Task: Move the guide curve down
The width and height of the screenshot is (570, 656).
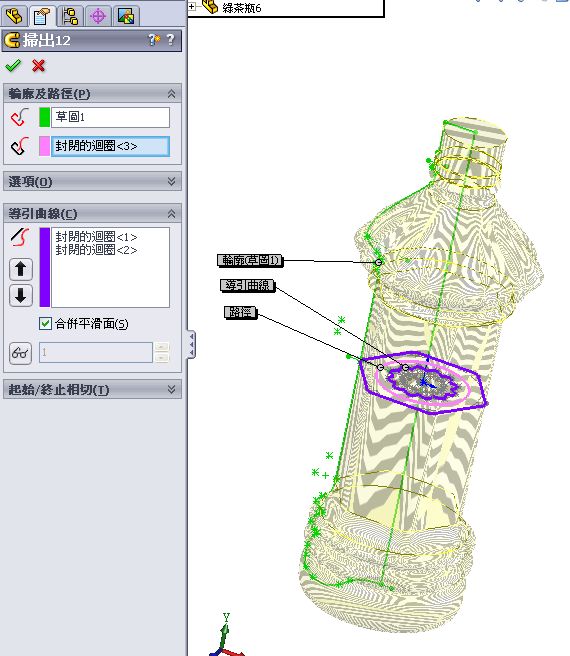Action: [21, 295]
